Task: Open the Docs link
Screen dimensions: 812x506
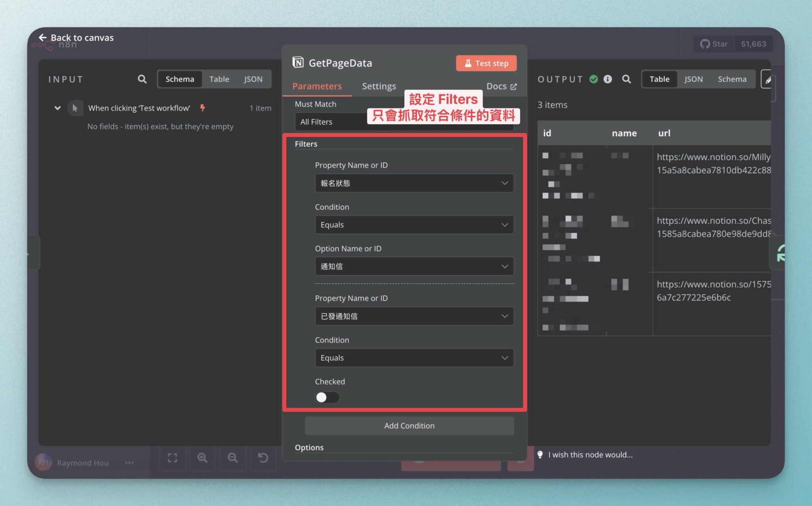Action: click(x=501, y=86)
